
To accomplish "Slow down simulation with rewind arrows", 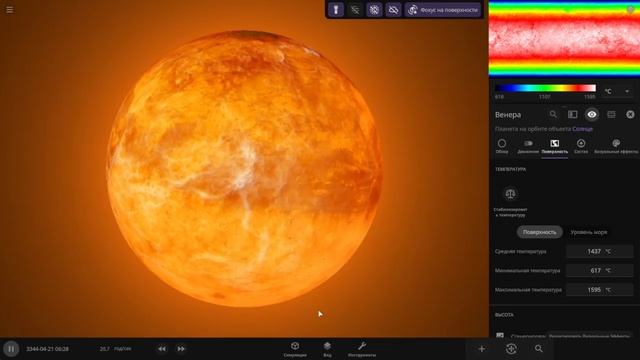I will (x=162, y=349).
